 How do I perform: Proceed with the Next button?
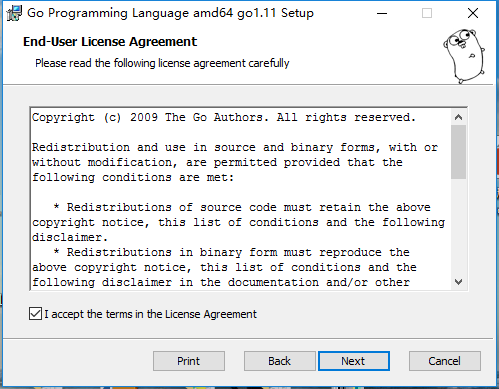(x=354, y=361)
